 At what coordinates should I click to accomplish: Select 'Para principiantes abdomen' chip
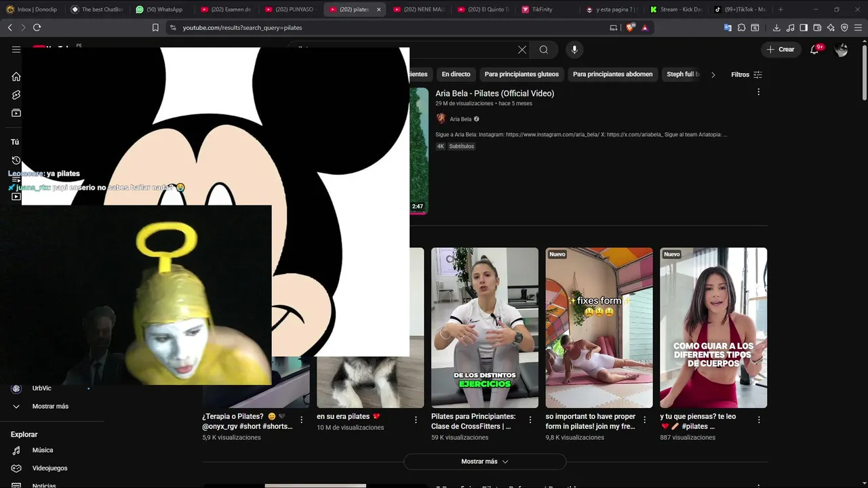(612, 75)
